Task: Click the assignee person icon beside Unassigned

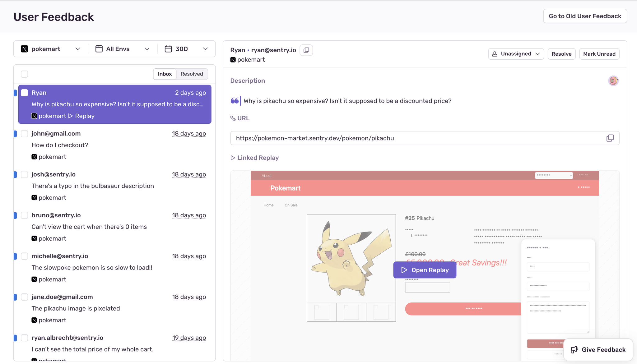Action: 495,54
